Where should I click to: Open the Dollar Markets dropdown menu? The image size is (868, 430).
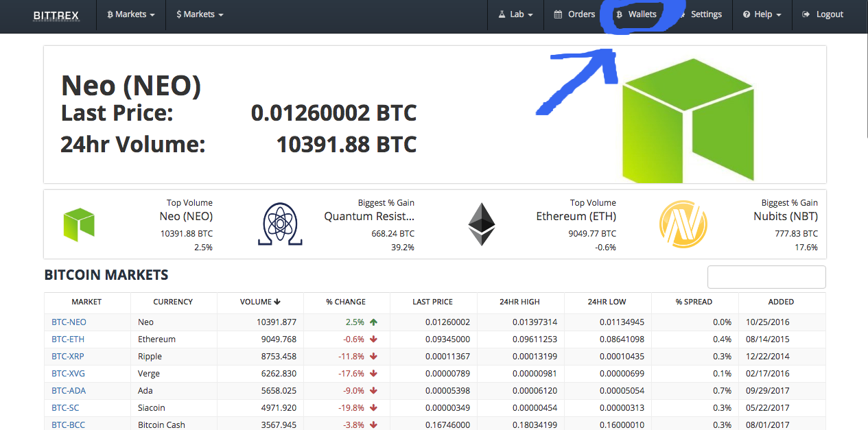point(200,14)
